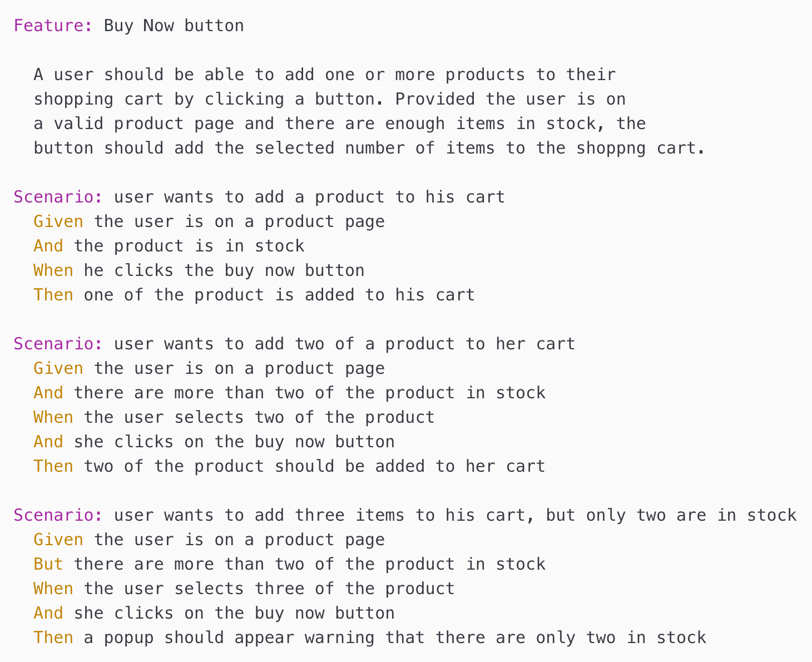Screen dimensions: 812x662
Task: Click the But keyword in last scenario
Action: tap(48, 564)
